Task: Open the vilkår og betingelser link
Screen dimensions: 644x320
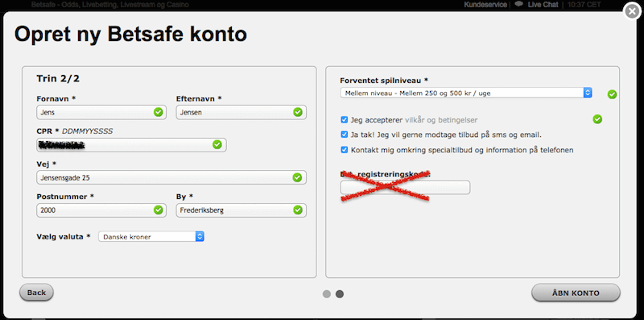Action: coord(441,120)
